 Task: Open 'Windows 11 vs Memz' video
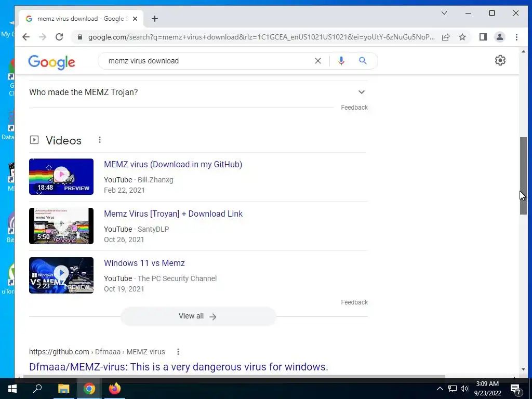[144, 263]
